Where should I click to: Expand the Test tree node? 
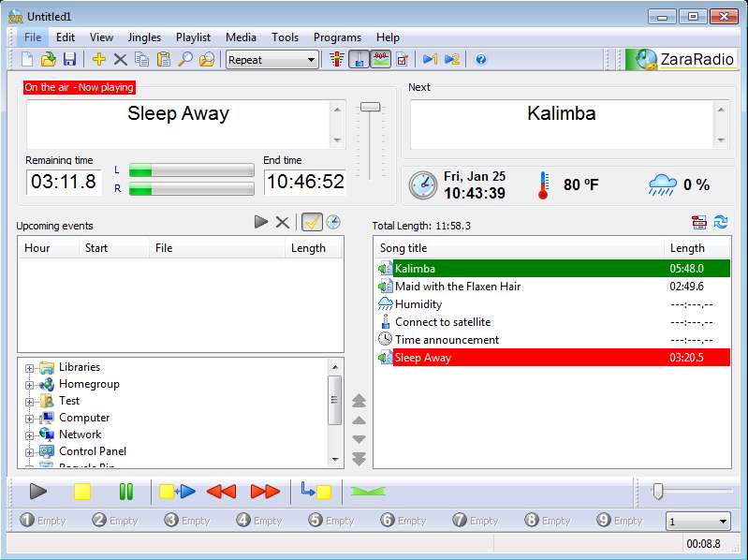[x=29, y=402]
